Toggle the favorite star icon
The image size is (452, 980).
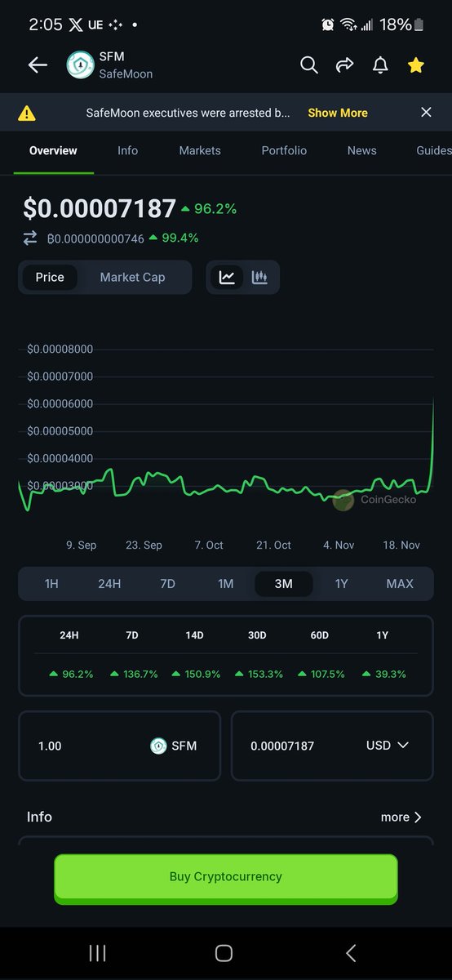tap(416, 65)
